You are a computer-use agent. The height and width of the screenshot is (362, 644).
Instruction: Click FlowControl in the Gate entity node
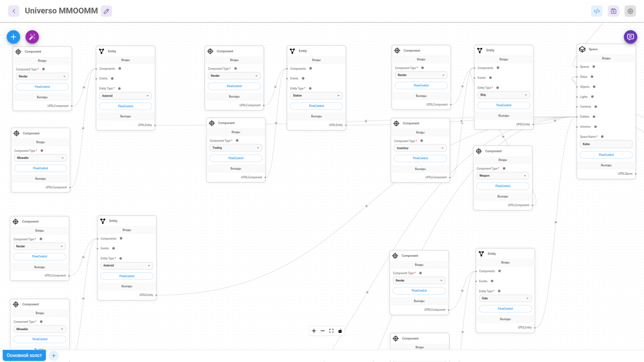[505, 309]
